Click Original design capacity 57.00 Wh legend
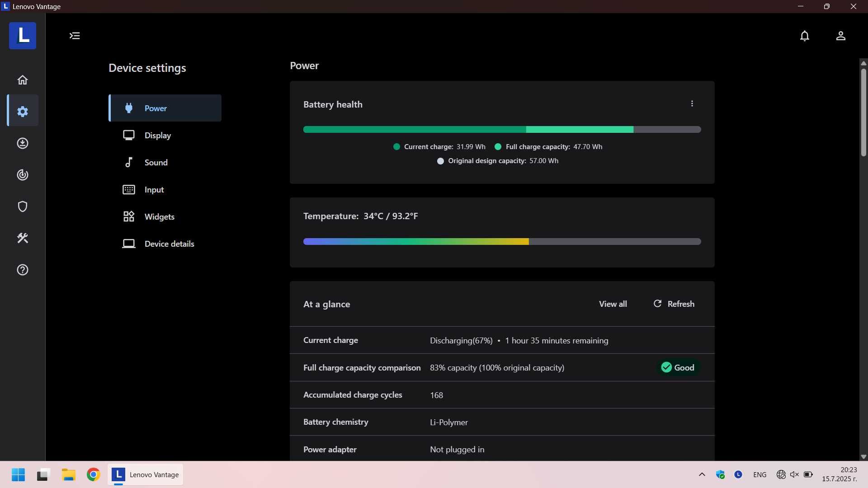 (498, 161)
